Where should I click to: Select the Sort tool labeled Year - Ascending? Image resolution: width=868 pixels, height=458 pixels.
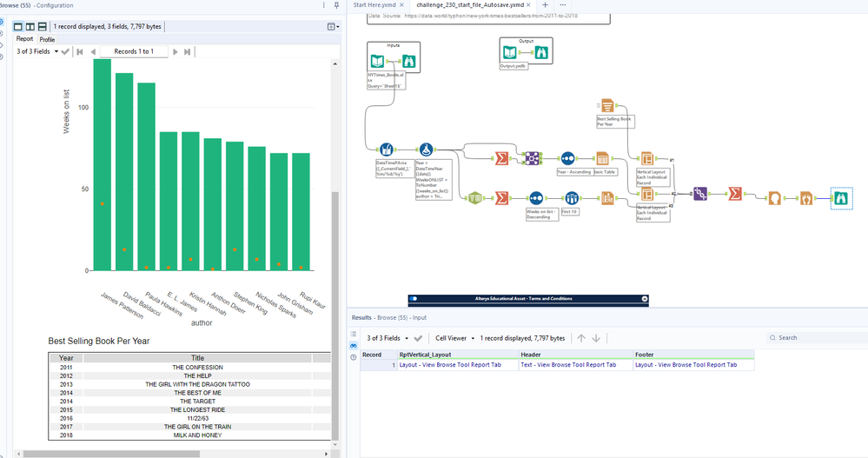pyautogui.click(x=567, y=158)
